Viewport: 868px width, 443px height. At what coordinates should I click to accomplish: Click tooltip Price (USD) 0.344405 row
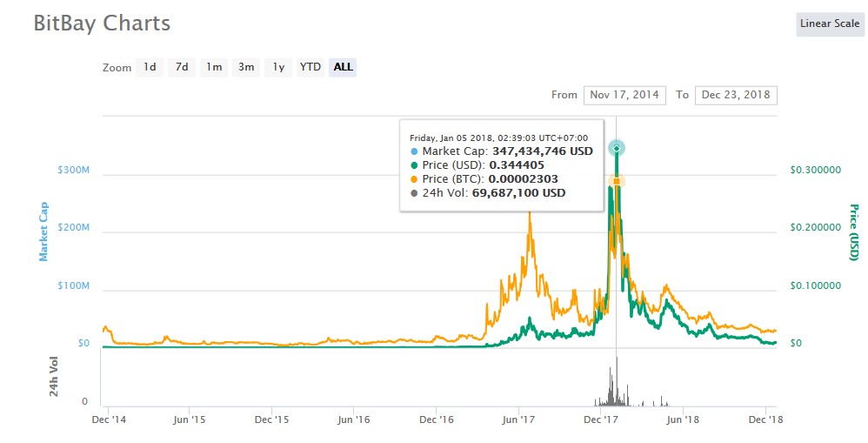click(477, 165)
